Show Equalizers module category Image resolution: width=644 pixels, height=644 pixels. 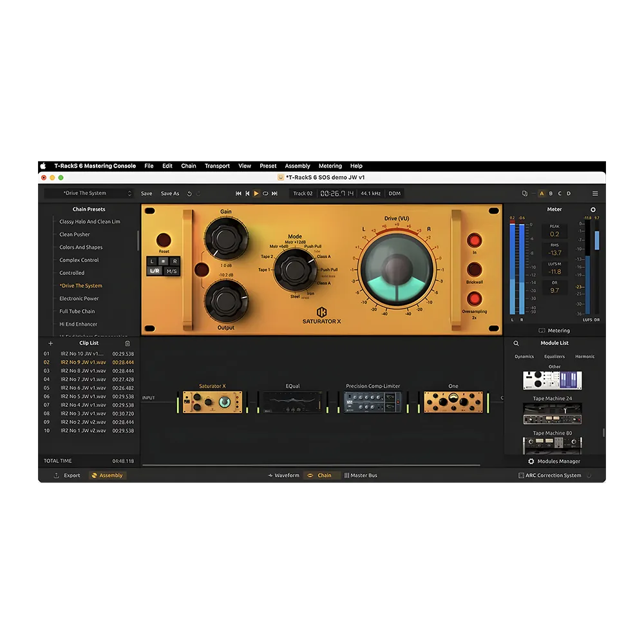554,357
